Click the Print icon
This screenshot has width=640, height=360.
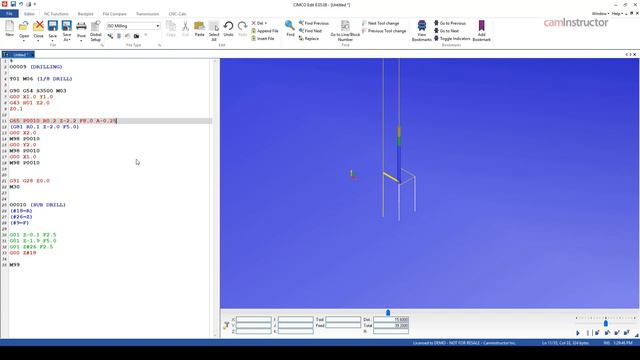tap(81, 26)
